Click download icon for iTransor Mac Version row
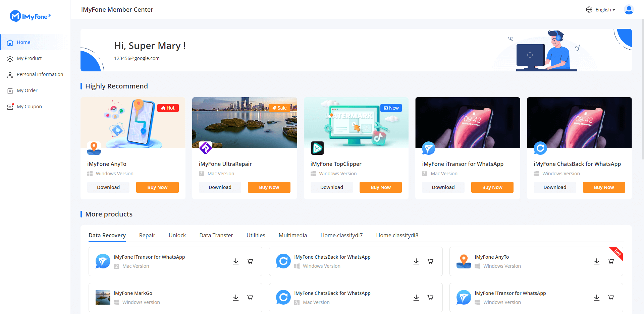The height and width of the screenshot is (314, 644). pos(236,261)
